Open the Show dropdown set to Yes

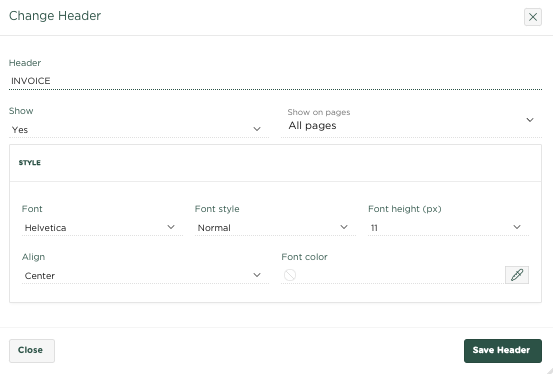pos(139,129)
